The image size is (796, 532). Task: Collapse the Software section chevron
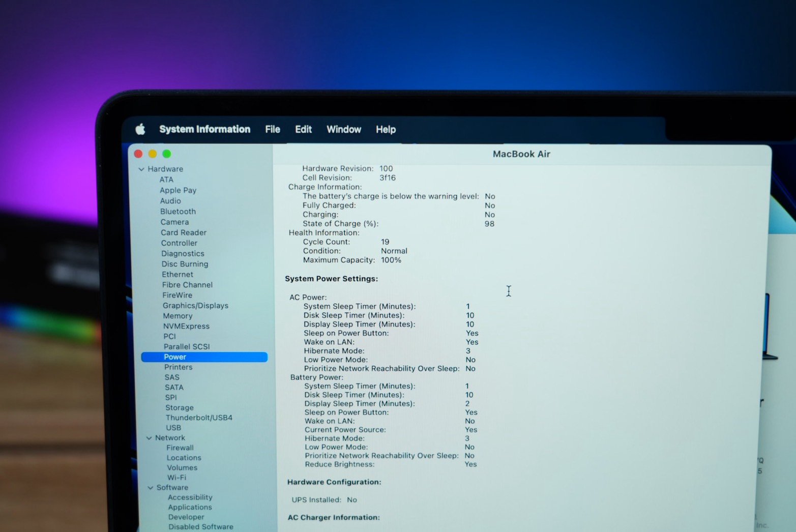[x=151, y=488]
